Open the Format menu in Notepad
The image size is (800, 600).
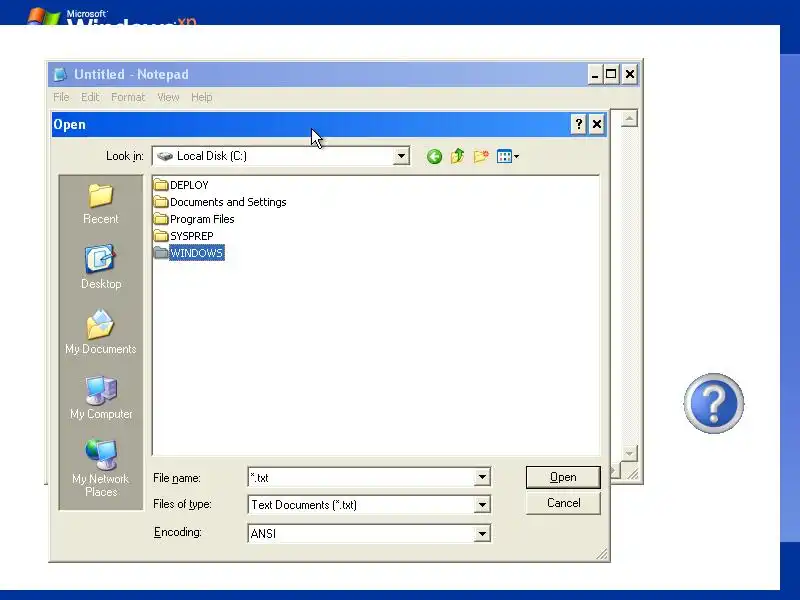(x=128, y=97)
